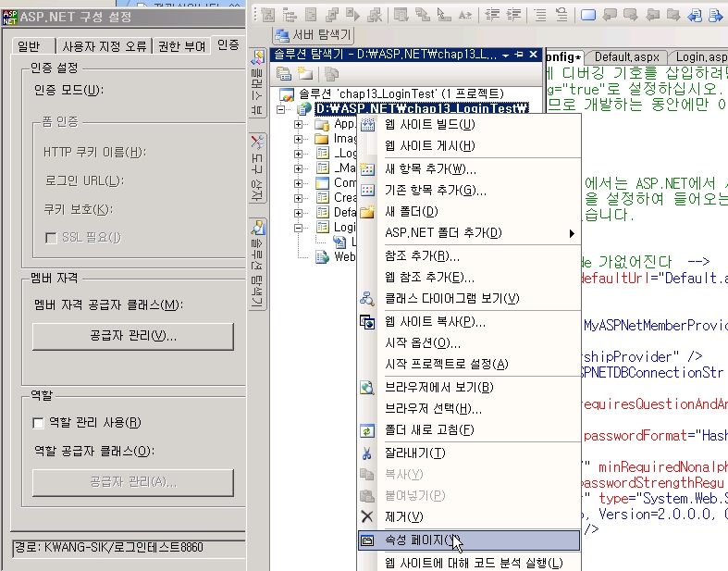This screenshot has height=571, width=728.
Task: Collapse the Logi item tree node
Action: pos(298,228)
